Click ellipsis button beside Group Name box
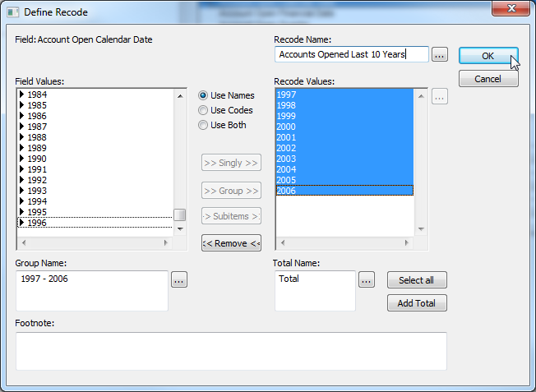 (x=179, y=280)
